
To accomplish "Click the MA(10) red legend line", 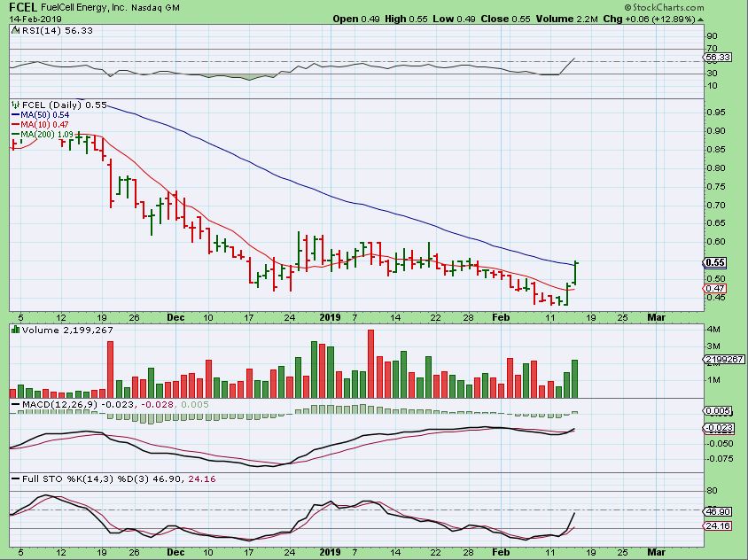I will pos(15,125).
